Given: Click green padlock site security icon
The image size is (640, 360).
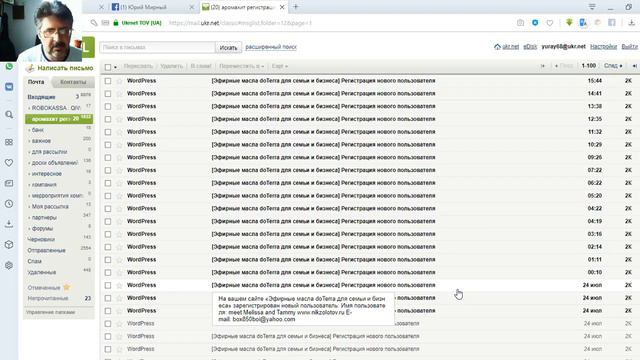Looking at the screenshot, I should coord(116,23).
